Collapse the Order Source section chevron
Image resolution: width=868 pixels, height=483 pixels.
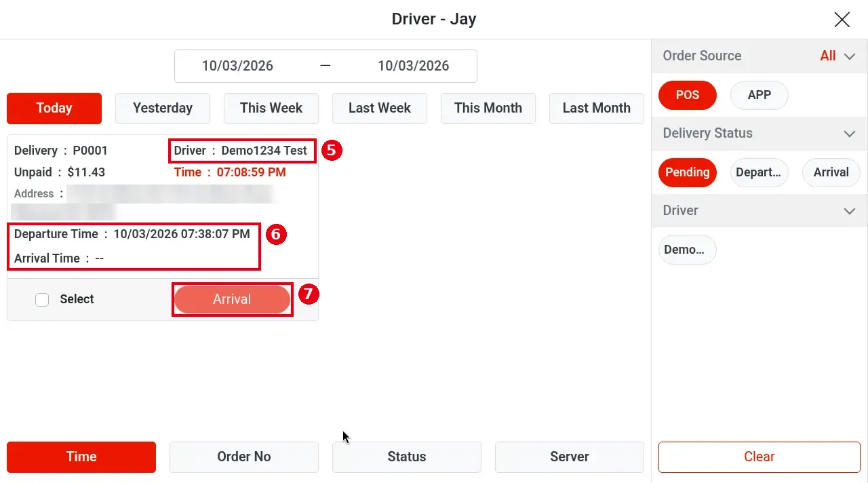click(850, 57)
